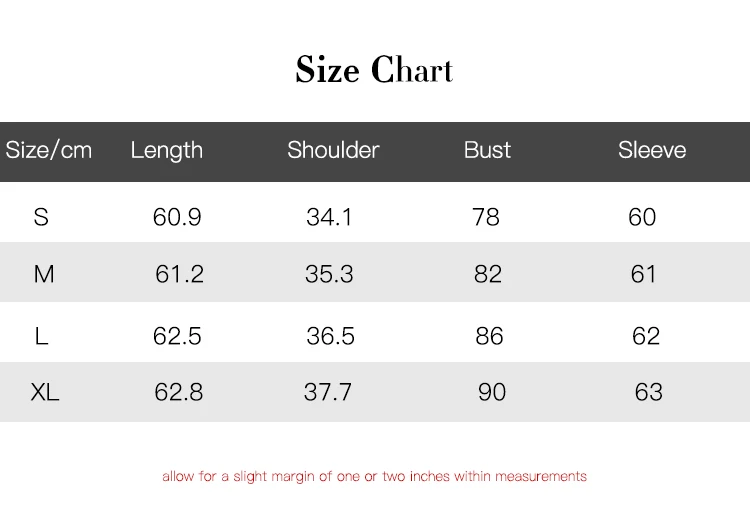Select the XL size row label
Image resolution: width=750 pixels, height=512 pixels.
[45, 393]
